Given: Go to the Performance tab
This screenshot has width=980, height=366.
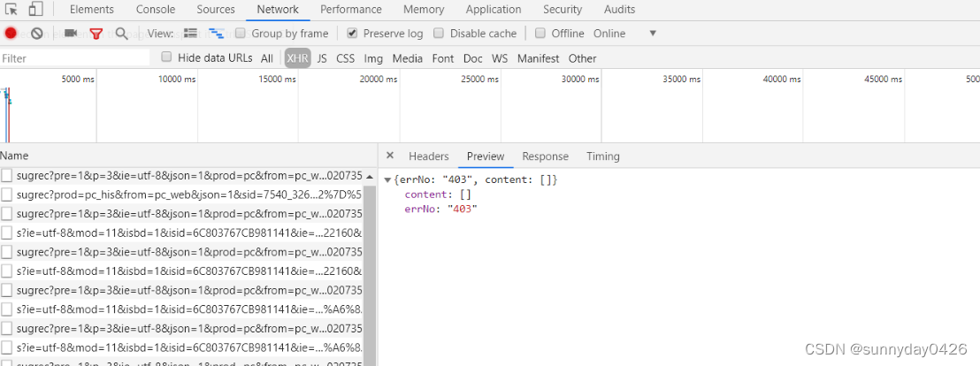Looking at the screenshot, I should click(351, 10).
